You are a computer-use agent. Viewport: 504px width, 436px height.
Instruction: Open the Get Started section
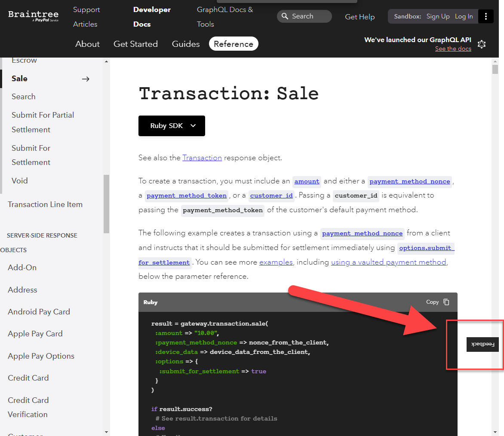click(135, 44)
